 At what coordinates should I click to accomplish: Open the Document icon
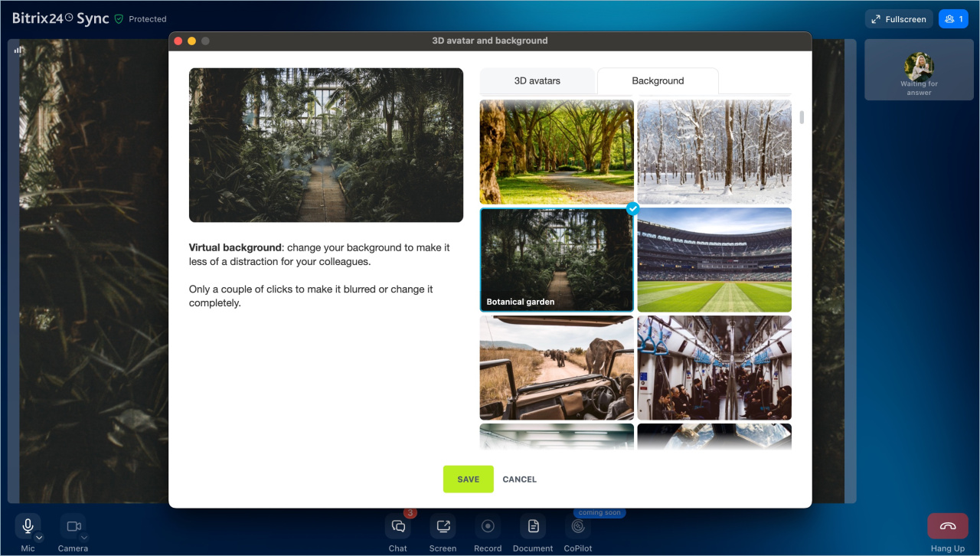[533, 526]
